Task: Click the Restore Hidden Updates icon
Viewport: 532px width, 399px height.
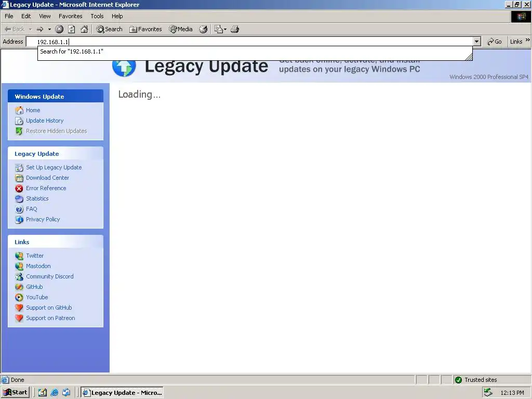Action: coord(19,131)
